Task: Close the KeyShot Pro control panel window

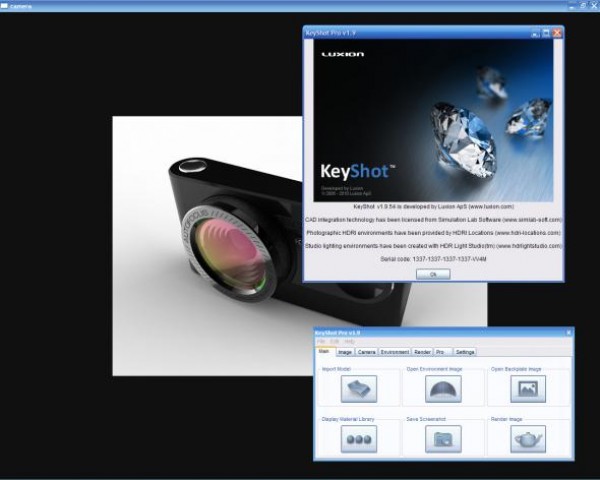Action: point(568,333)
